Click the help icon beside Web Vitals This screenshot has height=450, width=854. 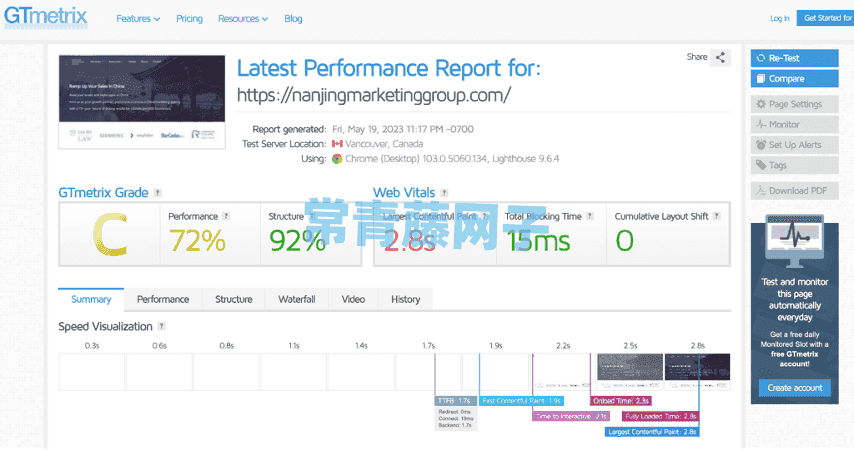[x=444, y=193]
